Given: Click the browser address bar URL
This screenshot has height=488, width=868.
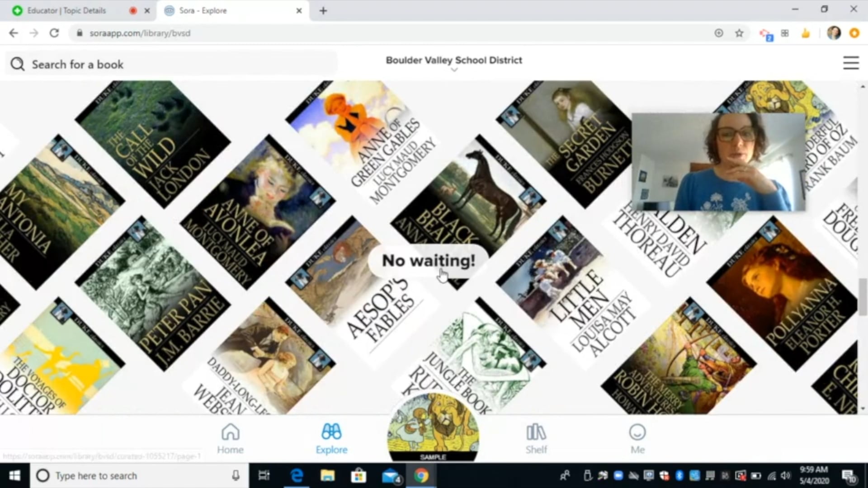Looking at the screenshot, I should point(140,33).
